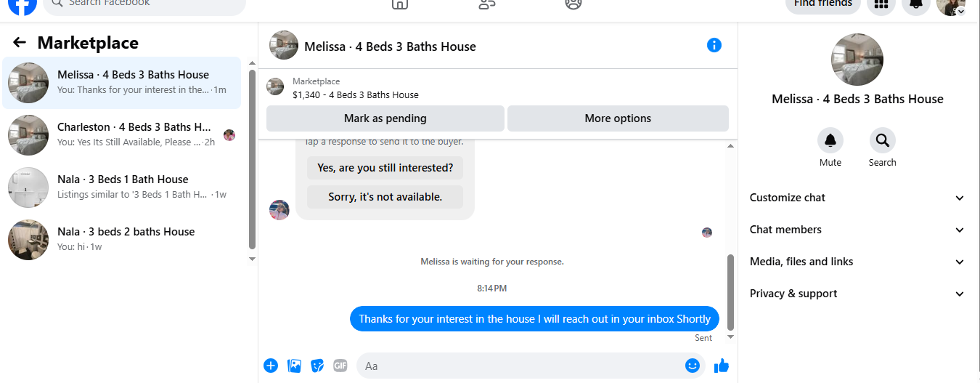The image size is (980, 383).
Task: Open the GIF selector
Action: pos(340,366)
